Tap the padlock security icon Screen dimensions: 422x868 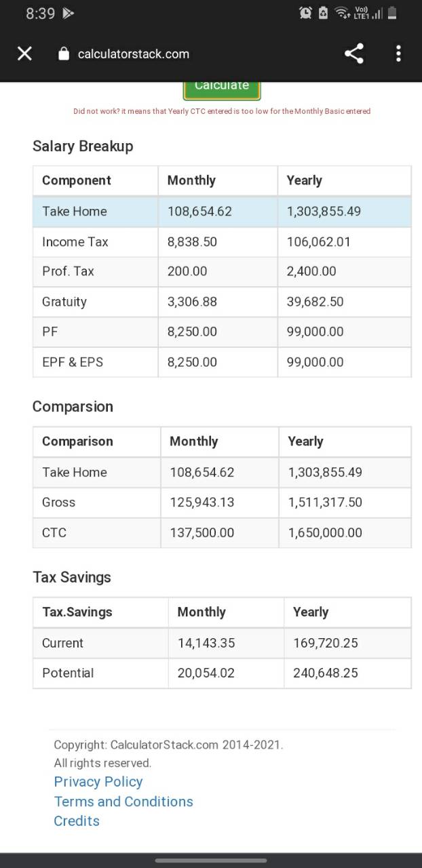click(x=64, y=54)
